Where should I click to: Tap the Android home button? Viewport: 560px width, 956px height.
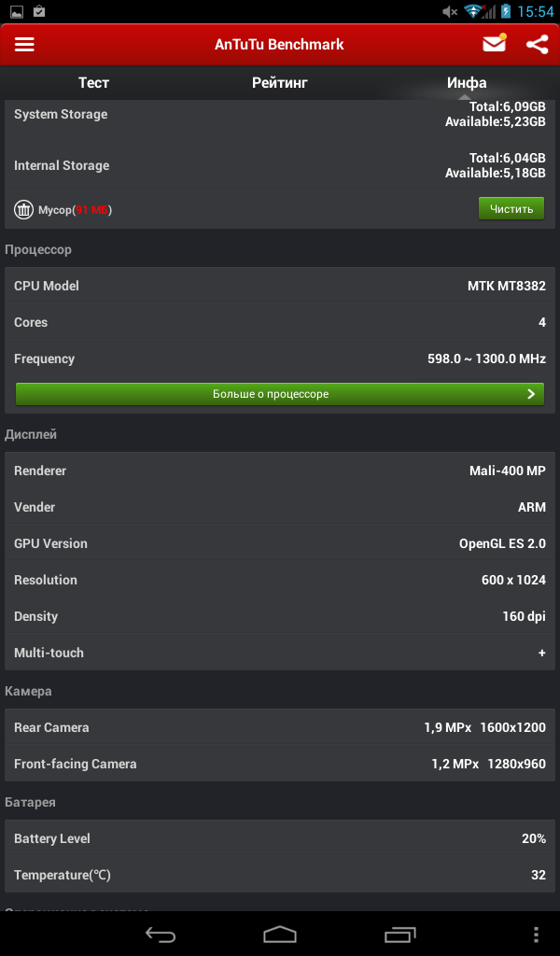(280, 934)
